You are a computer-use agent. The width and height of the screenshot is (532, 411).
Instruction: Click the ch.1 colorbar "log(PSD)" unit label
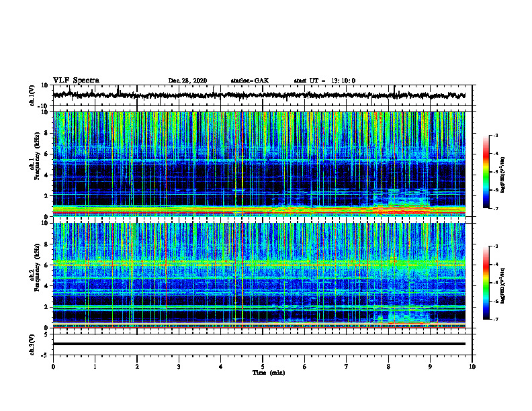pos(503,175)
